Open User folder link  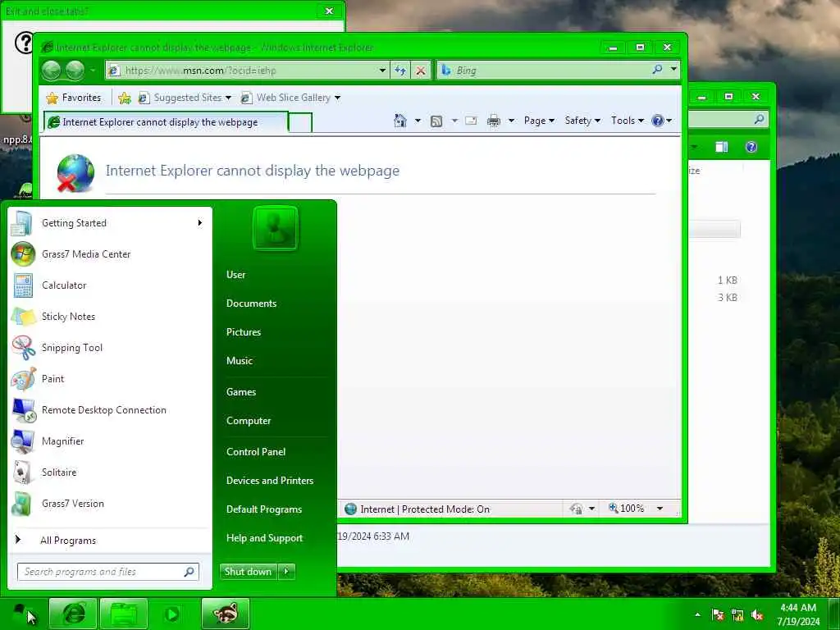click(x=235, y=274)
